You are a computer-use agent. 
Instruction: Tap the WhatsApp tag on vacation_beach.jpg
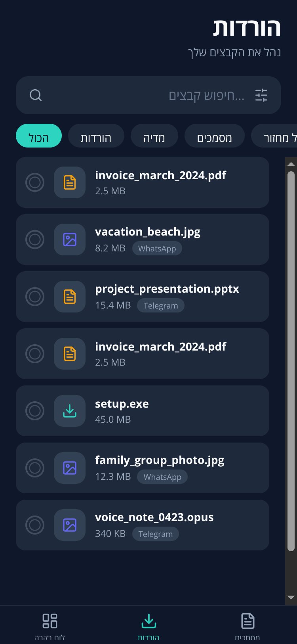click(x=157, y=248)
